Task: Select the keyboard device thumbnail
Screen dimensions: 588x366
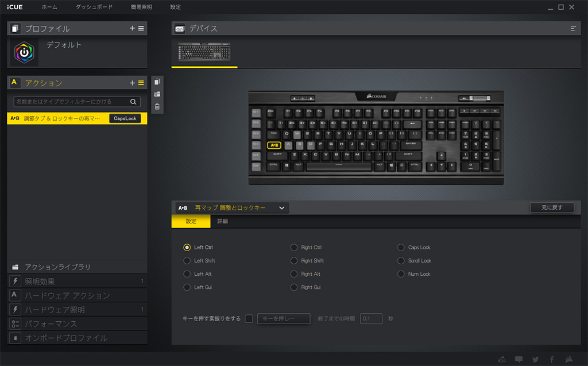Action: [204, 52]
